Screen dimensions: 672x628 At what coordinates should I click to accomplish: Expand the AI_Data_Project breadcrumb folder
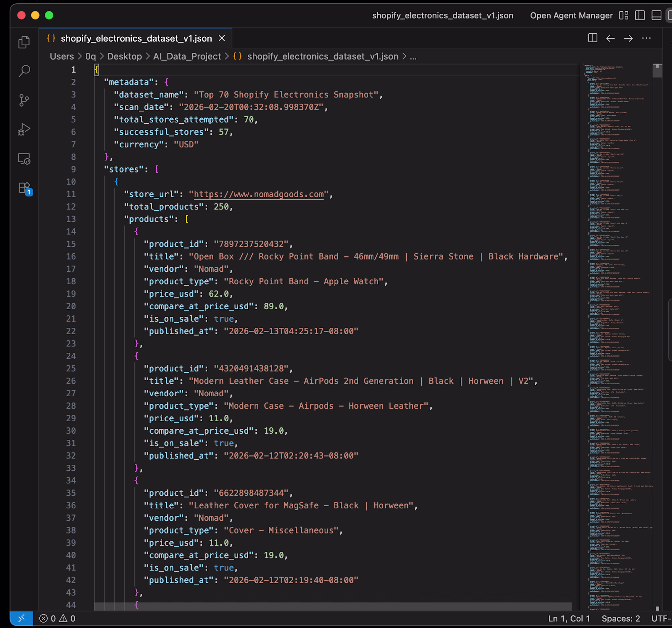[x=186, y=56]
